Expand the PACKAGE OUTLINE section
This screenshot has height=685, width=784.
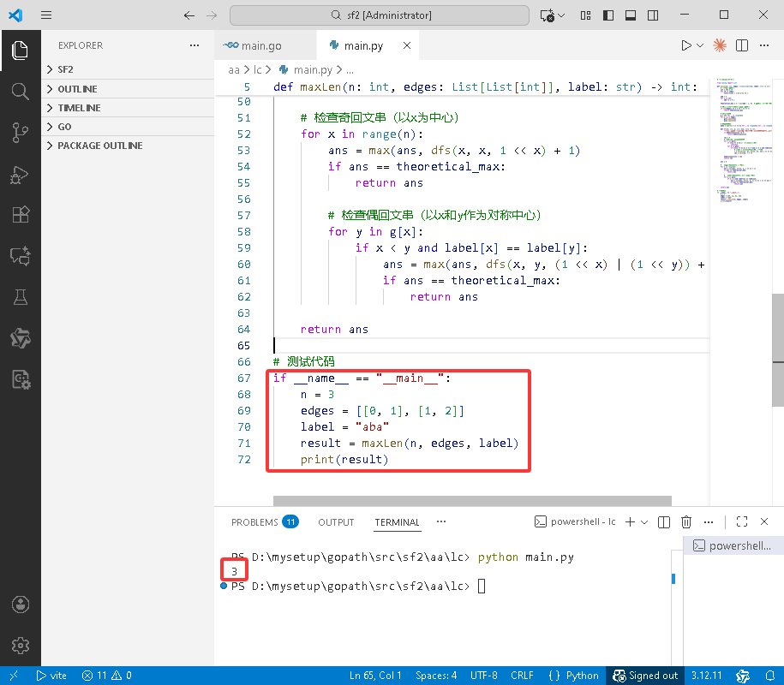(x=128, y=146)
